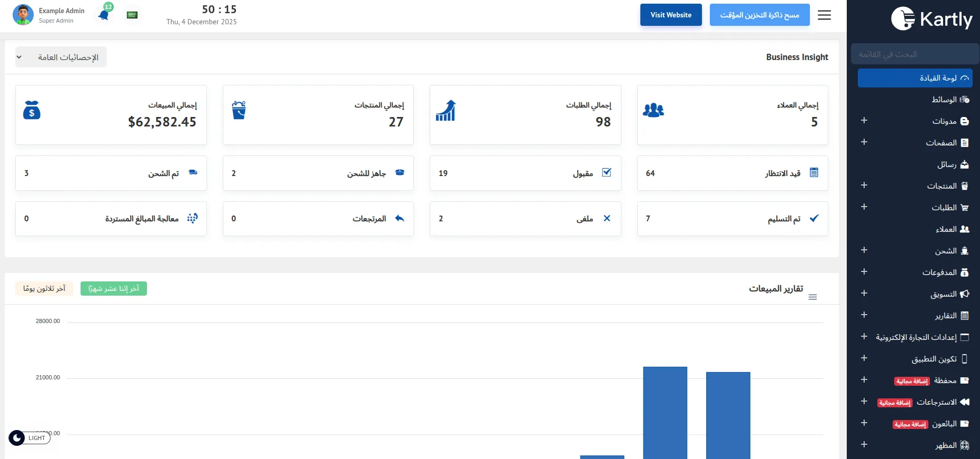Click the hamburger menu icon in header
Screen dimensions: 980x459
point(824,15)
